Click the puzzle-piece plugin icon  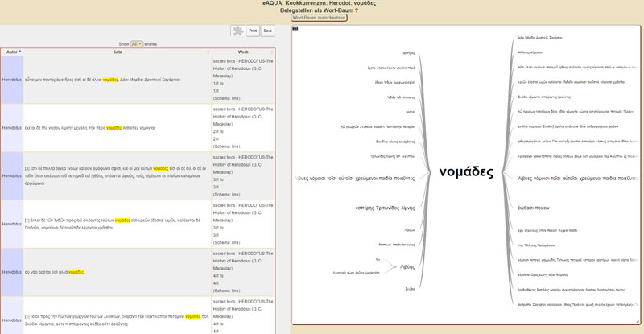coord(237,31)
